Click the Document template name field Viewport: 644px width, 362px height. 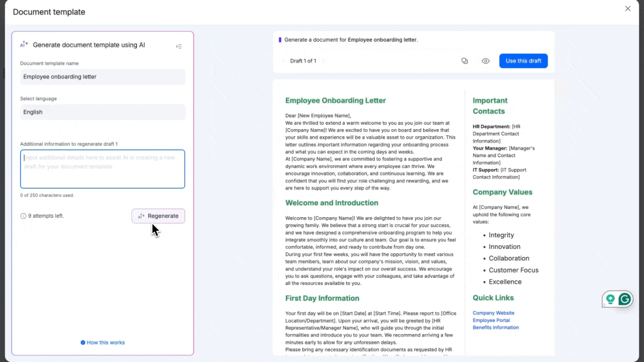coord(103,77)
